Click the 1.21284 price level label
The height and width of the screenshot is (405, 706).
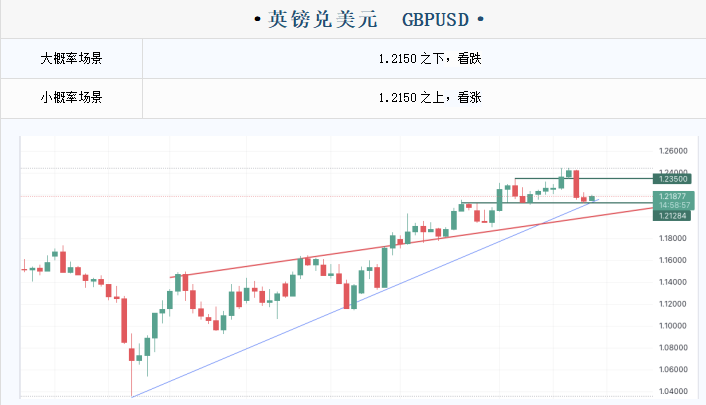672,216
